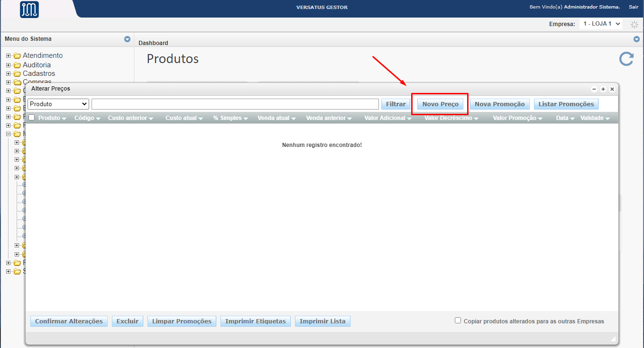The width and height of the screenshot is (644, 348).
Task: Click the Versatus logo icon
Action: pos(29,9)
